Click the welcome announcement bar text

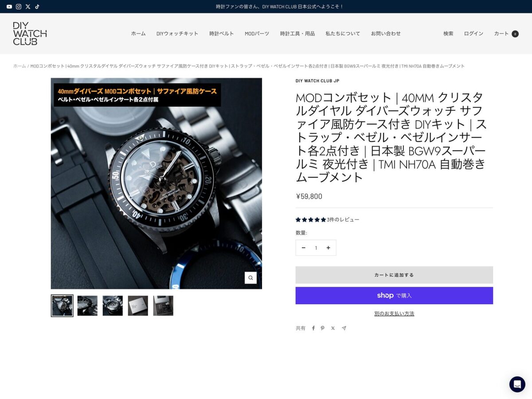click(x=280, y=7)
